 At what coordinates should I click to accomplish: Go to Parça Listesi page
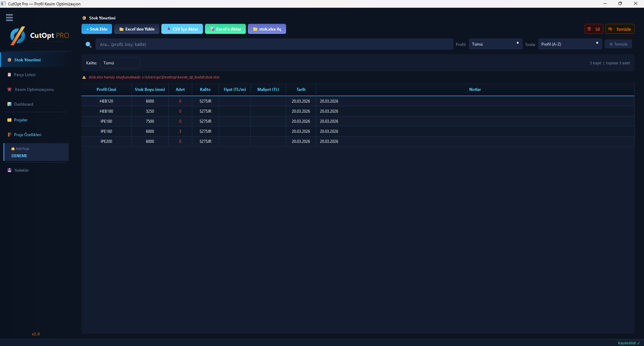25,75
